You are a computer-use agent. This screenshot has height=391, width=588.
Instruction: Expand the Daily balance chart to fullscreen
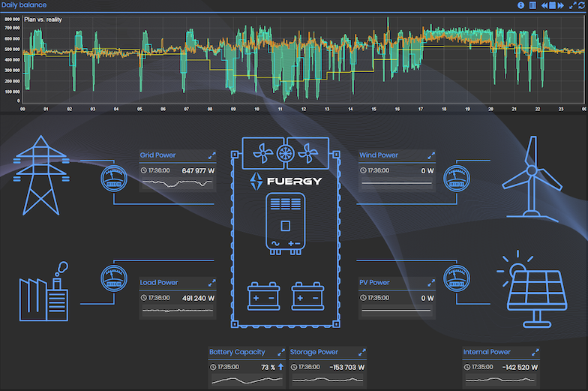click(x=573, y=5)
